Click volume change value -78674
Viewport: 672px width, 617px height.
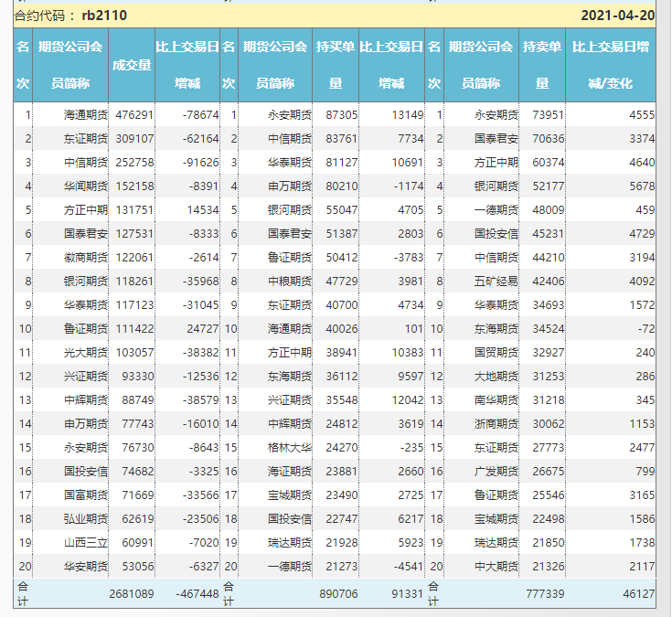pyautogui.click(x=200, y=115)
